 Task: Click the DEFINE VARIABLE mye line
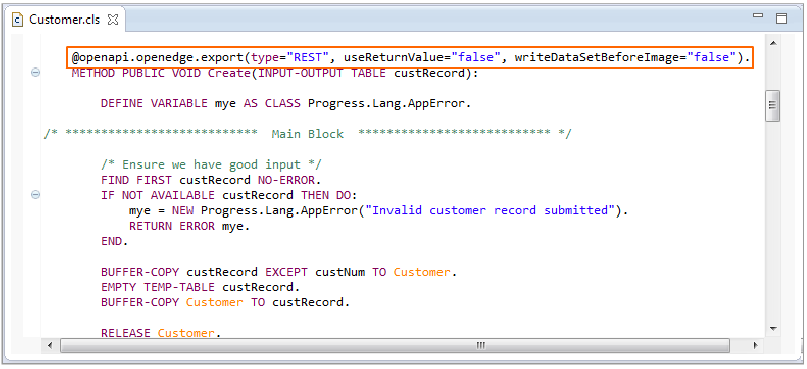click(286, 103)
